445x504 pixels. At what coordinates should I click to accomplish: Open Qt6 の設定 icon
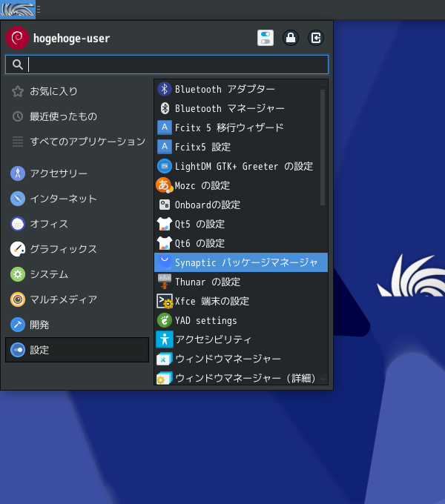(x=165, y=243)
